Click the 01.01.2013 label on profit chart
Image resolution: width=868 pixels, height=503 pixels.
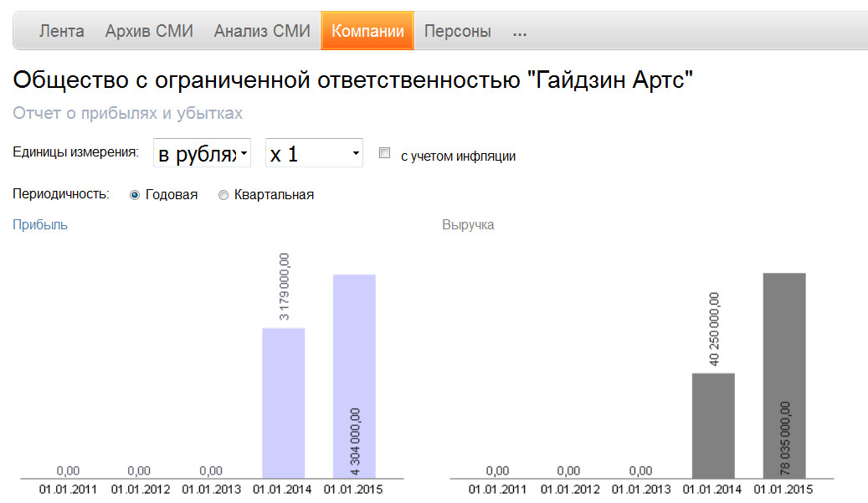click(212, 490)
